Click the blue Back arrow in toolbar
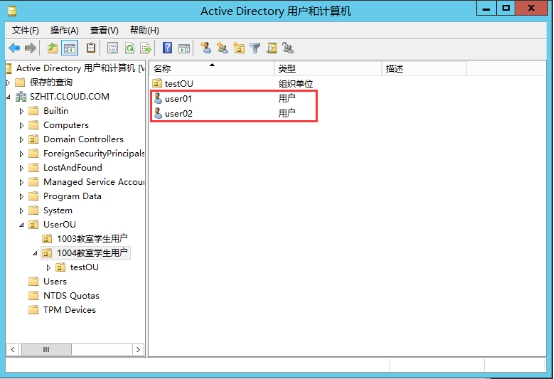Screen dimensions: 554x379 point(14,48)
